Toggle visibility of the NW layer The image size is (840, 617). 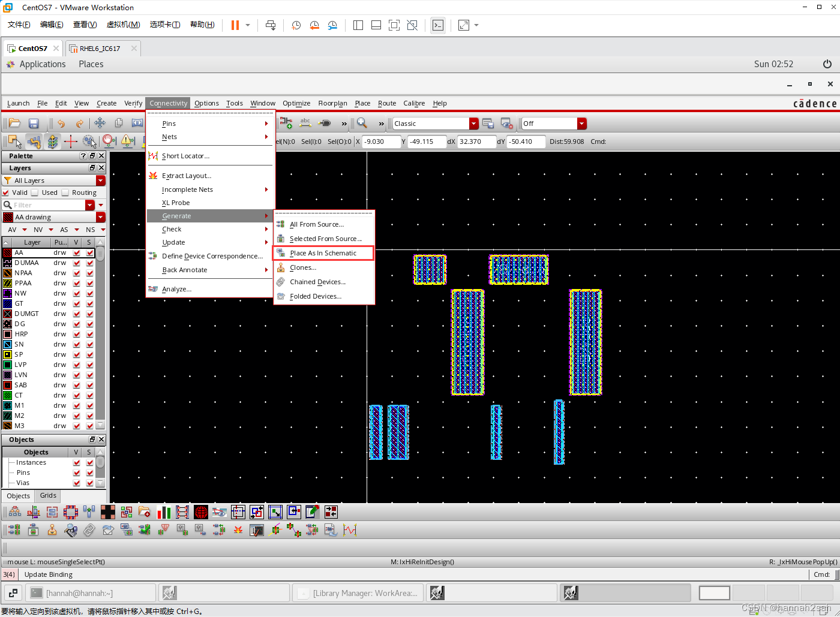[x=76, y=293]
